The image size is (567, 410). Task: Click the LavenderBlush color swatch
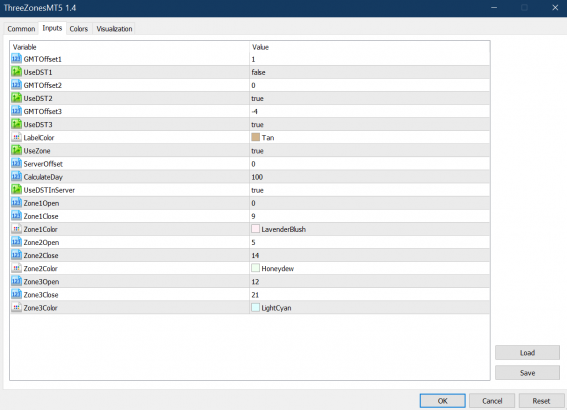click(256, 229)
